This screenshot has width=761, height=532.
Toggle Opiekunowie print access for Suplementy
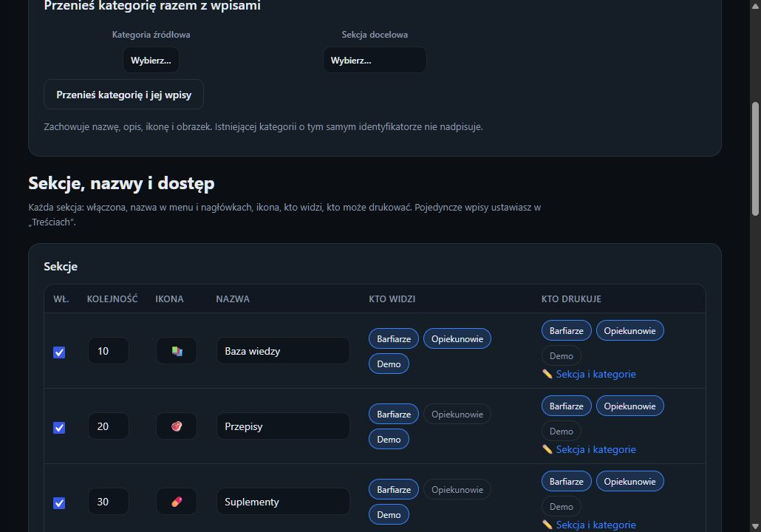coord(630,481)
